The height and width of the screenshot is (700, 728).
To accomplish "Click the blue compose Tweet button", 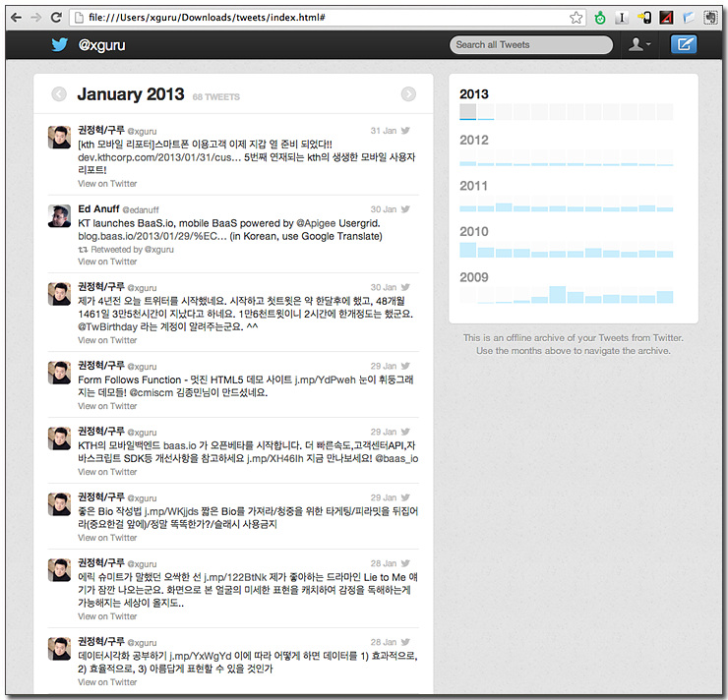I will (x=684, y=44).
